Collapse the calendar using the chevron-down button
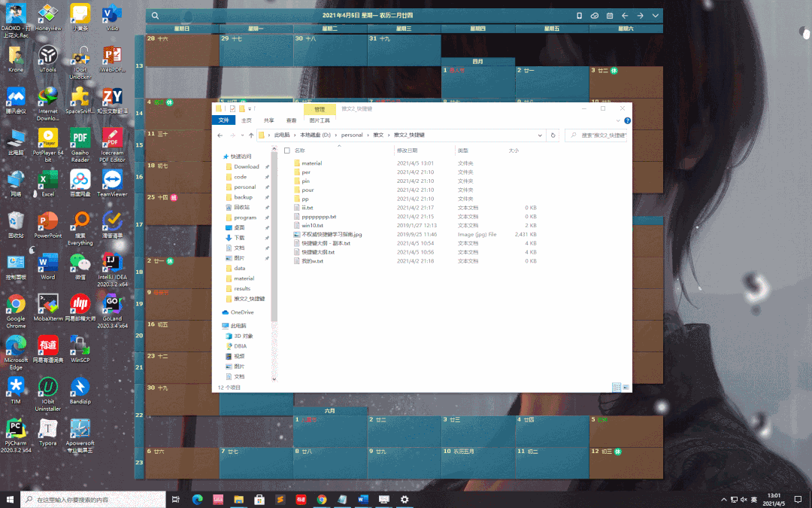This screenshot has height=508, width=812. click(655, 16)
